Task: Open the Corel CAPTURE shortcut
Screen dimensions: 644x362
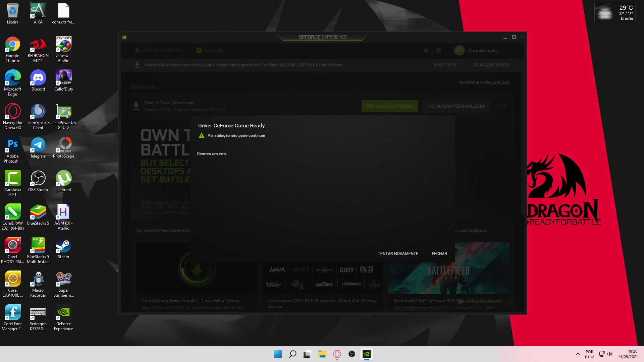Action: (12, 284)
